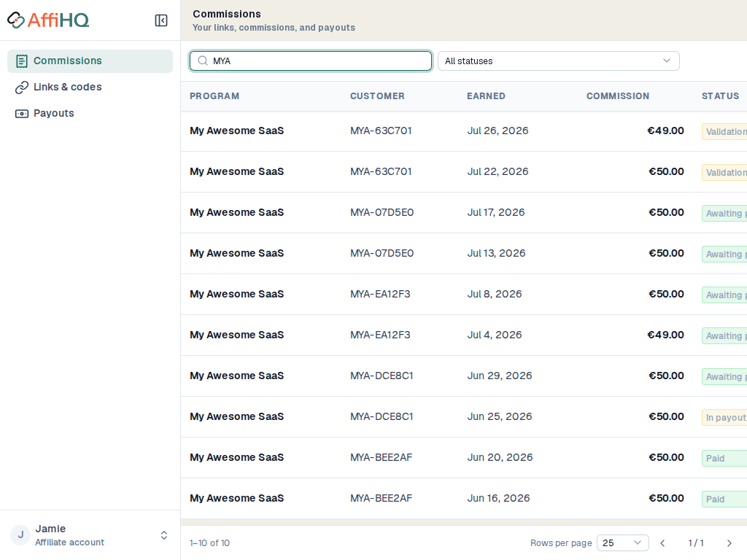This screenshot has height=560, width=747.
Task: Click the date Jul 8, 2026
Action: coord(495,295)
